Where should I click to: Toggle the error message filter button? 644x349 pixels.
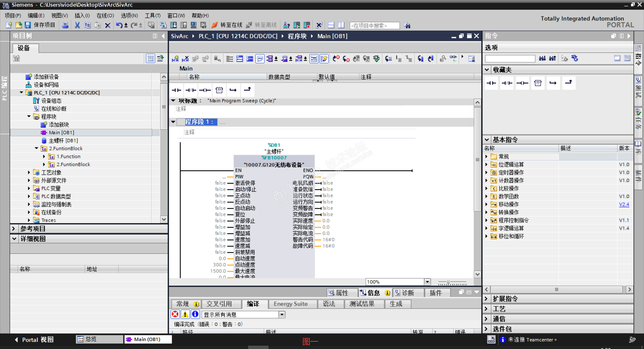[175, 314]
